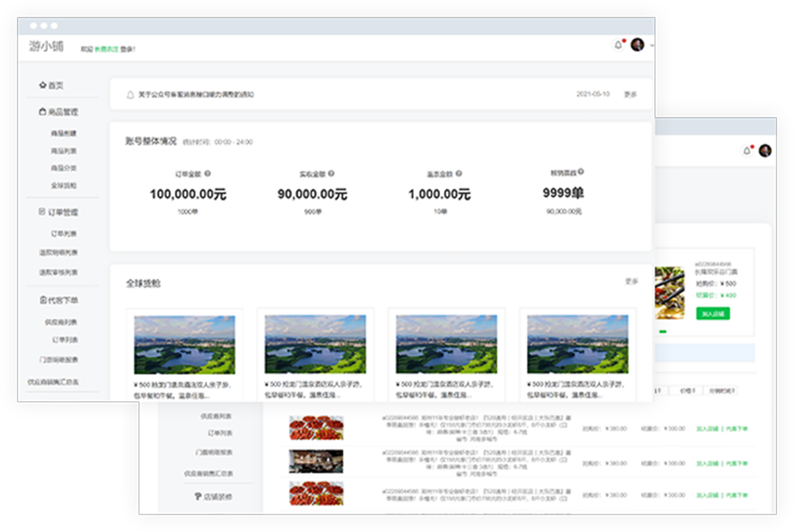Click the 订单管理 clipboard icon
This screenshot has width=794, height=532.
(x=43, y=212)
